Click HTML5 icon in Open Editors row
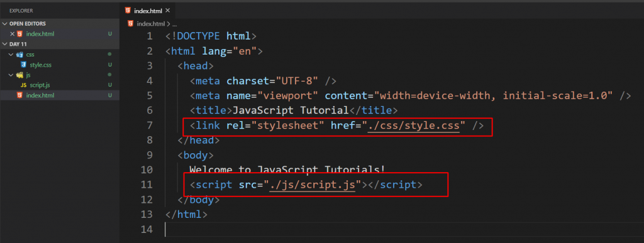The width and height of the screenshot is (644, 243). pyautogui.click(x=19, y=34)
